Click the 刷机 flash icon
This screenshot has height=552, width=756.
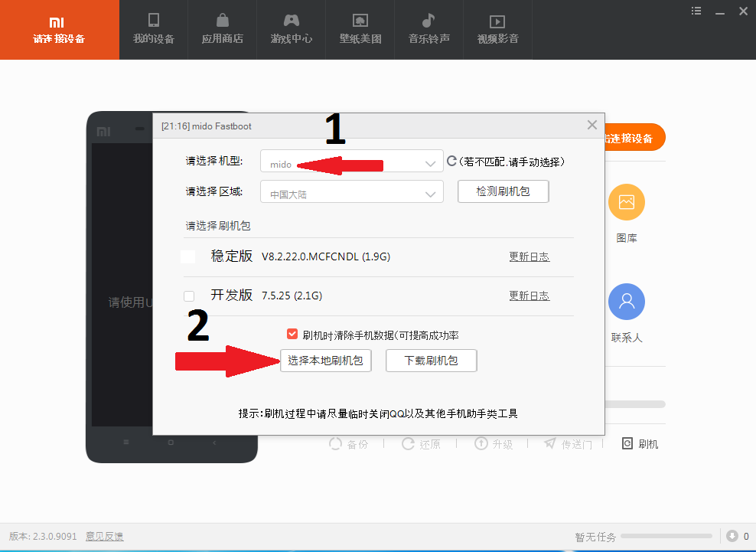point(627,443)
